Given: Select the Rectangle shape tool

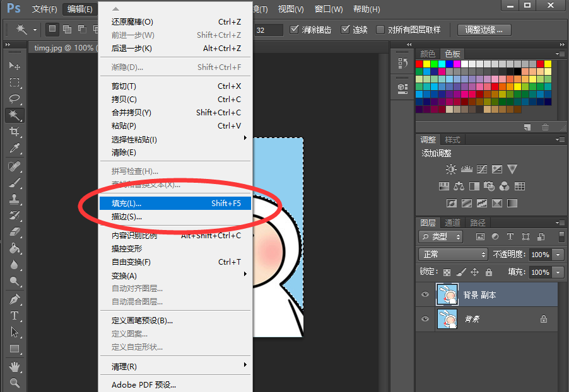Looking at the screenshot, I should coord(15,349).
